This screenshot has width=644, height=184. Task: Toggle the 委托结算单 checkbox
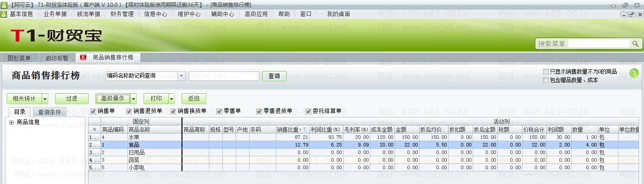(x=308, y=111)
